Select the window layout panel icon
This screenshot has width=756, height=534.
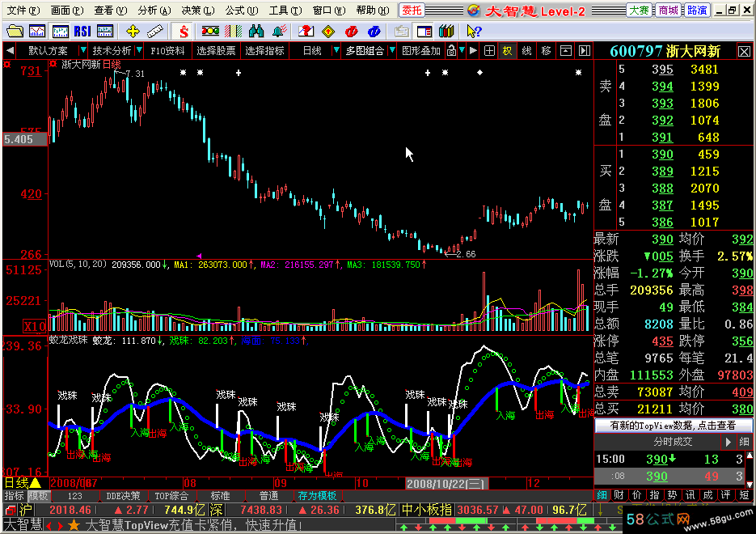[424, 32]
